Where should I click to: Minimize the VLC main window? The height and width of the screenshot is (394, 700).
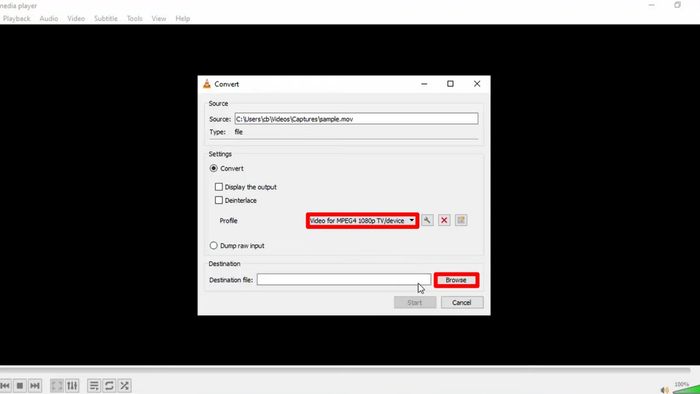[652, 5]
